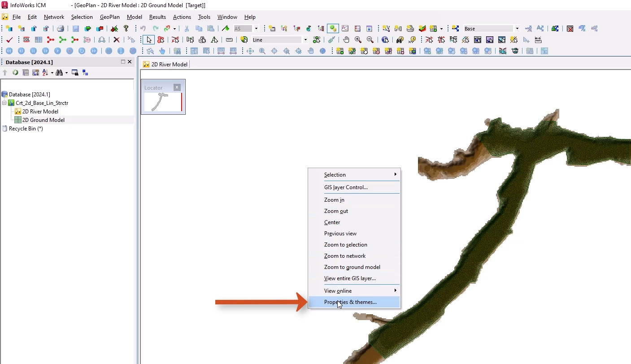Click the green arrow export icon
This screenshot has width=631, height=364.
[x=88, y=29]
